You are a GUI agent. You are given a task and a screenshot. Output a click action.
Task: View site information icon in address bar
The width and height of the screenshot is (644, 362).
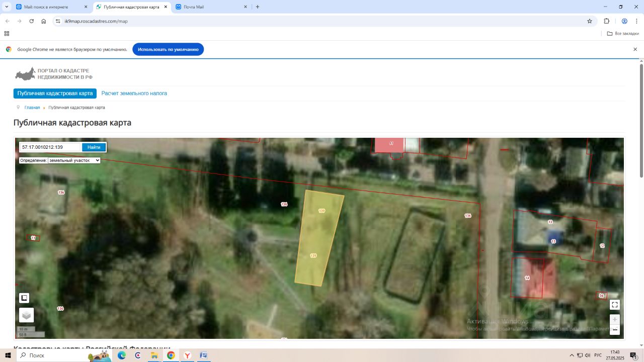pyautogui.click(x=58, y=21)
